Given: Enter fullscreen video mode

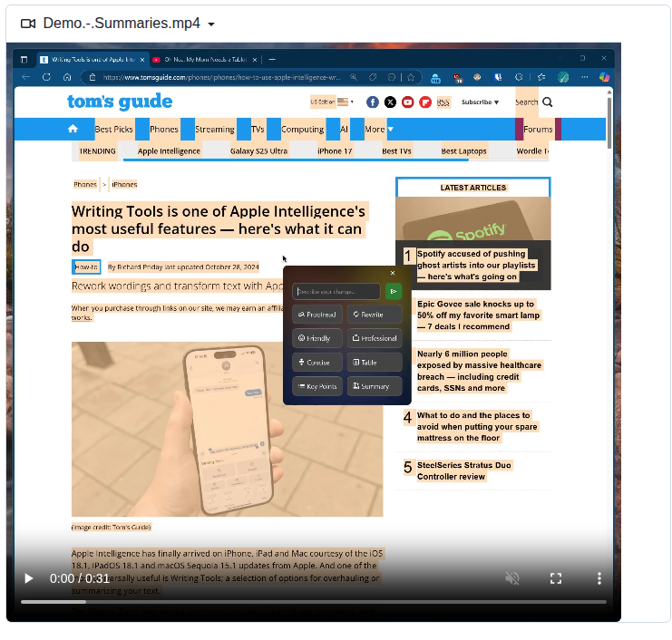Looking at the screenshot, I should coord(556,578).
